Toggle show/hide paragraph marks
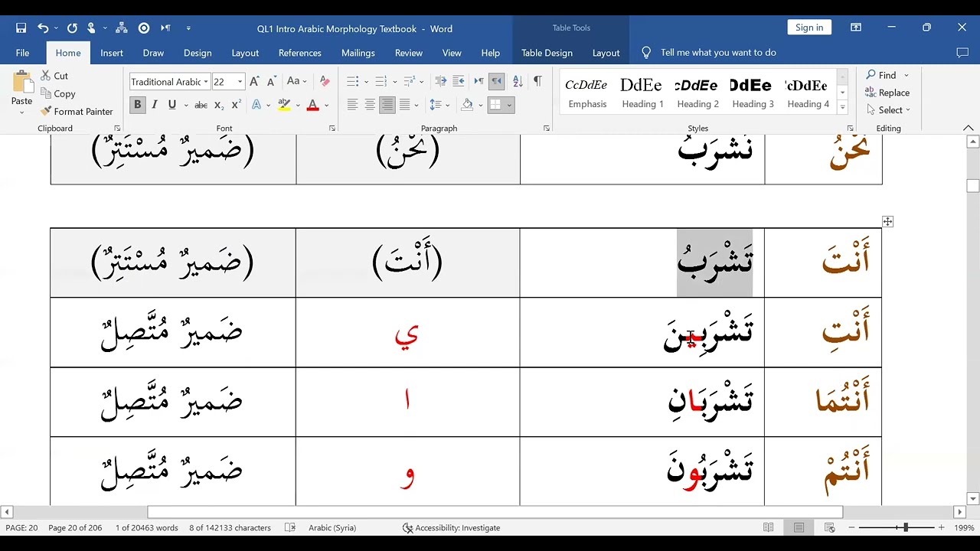The image size is (980, 551). point(537,81)
